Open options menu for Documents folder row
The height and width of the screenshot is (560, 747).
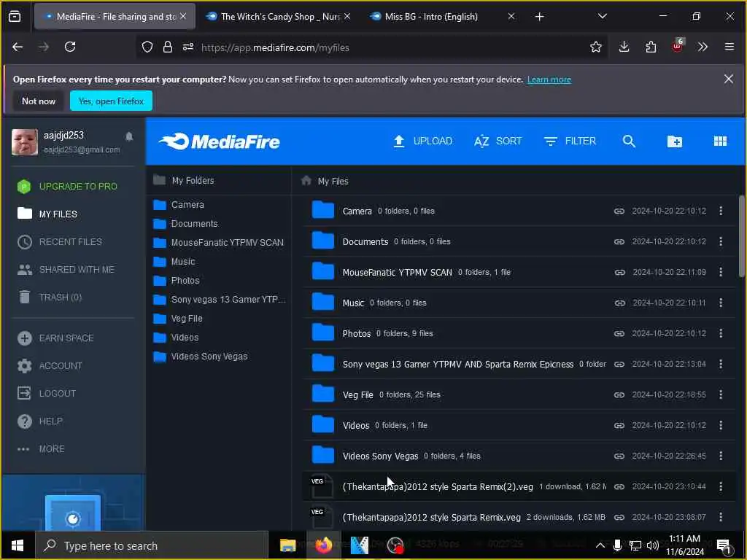[x=721, y=242]
